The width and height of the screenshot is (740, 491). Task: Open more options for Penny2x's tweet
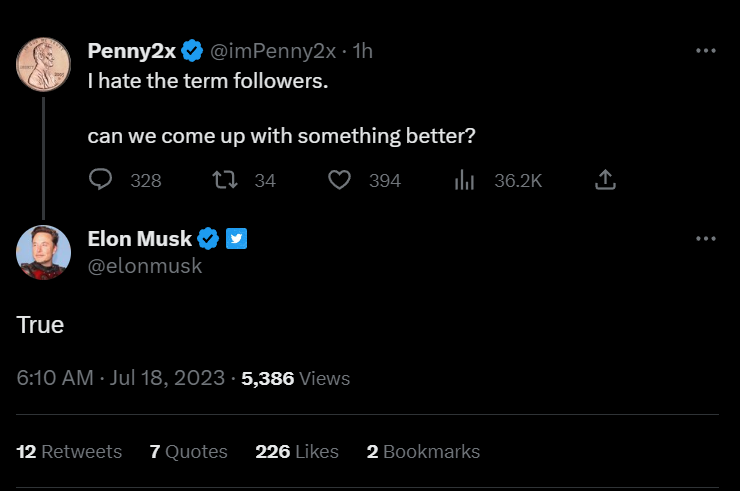click(706, 51)
